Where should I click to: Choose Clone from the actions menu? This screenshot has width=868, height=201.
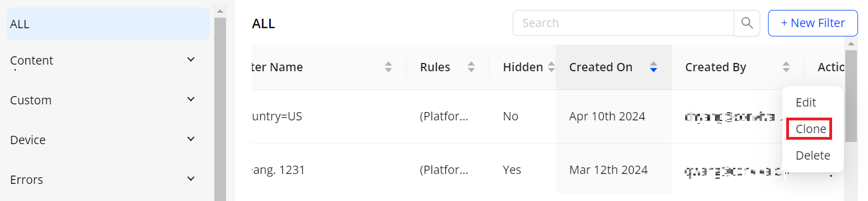tap(811, 129)
